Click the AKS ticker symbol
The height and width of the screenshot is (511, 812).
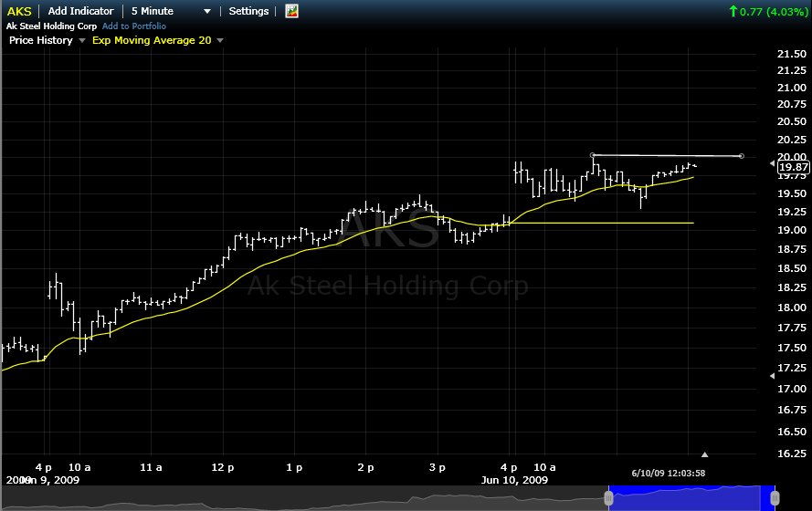point(19,11)
